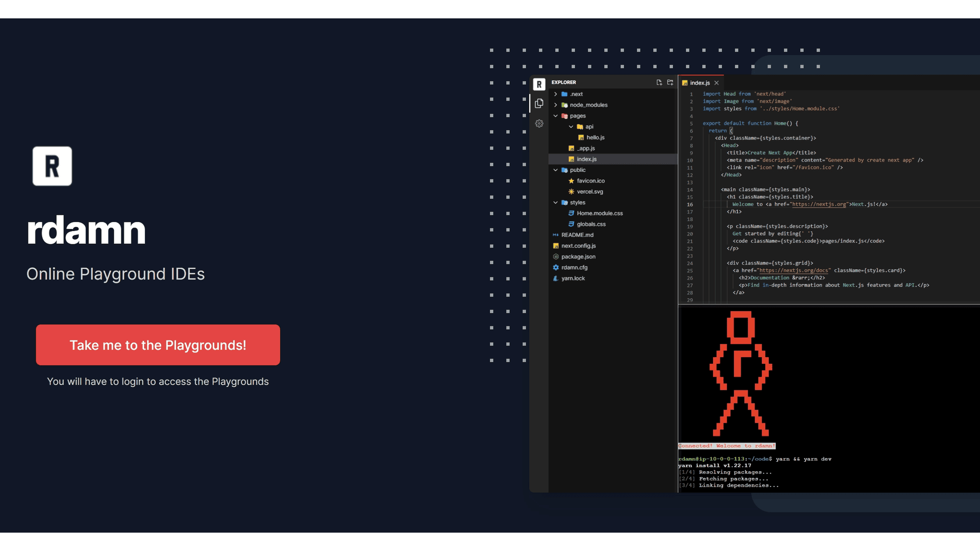Collapse the pages folder

point(556,116)
